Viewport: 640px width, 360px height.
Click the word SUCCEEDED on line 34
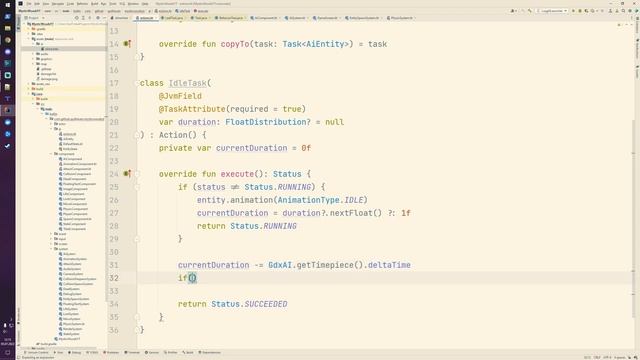(x=266, y=304)
